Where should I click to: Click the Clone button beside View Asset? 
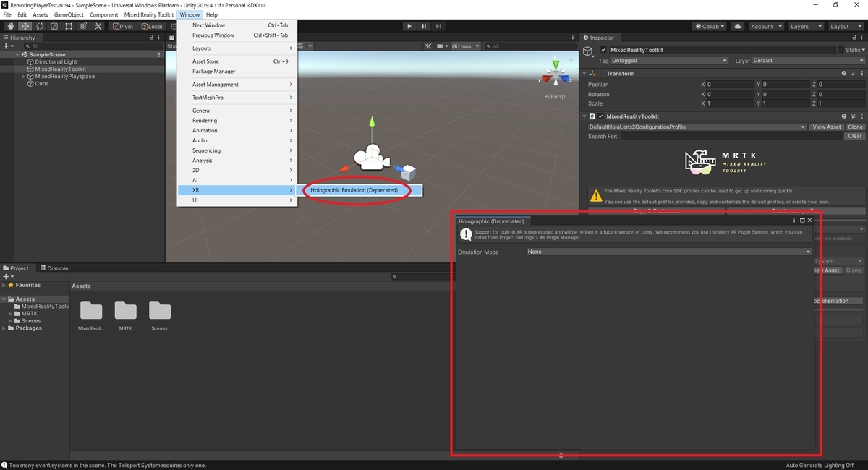(855, 127)
